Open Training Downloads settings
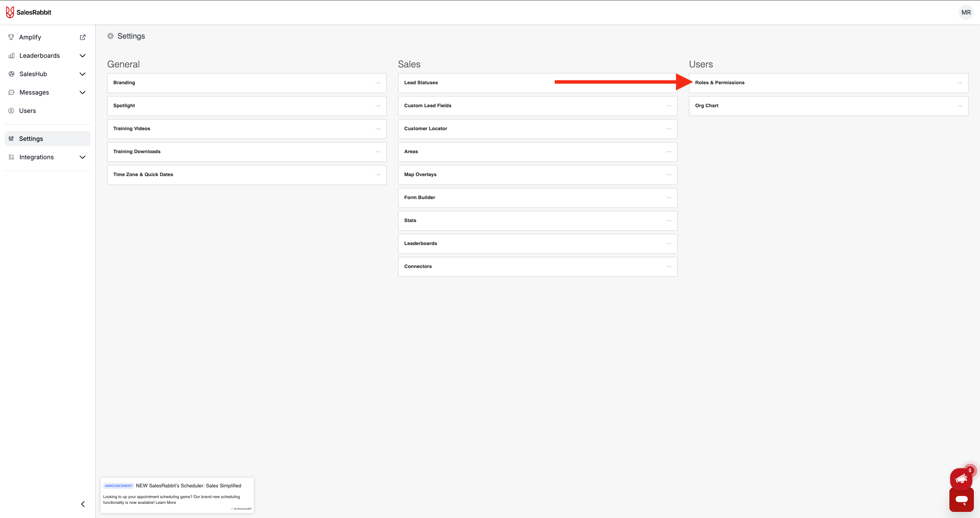Viewport: 980px width, 518px height. pos(247,152)
